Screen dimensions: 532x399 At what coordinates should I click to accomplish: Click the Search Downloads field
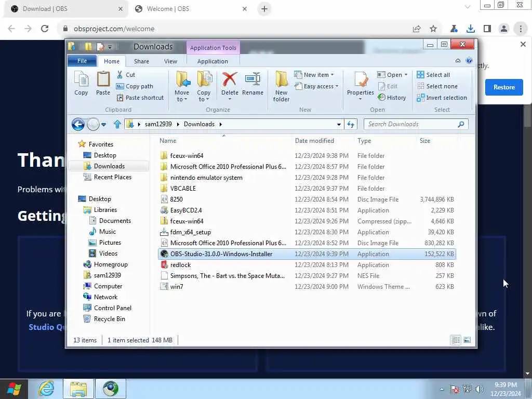point(416,124)
